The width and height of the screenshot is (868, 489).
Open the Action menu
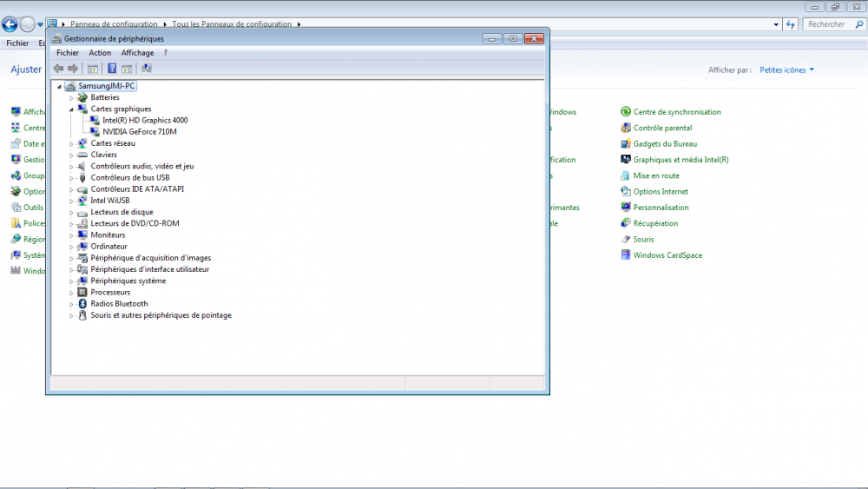tap(100, 53)
